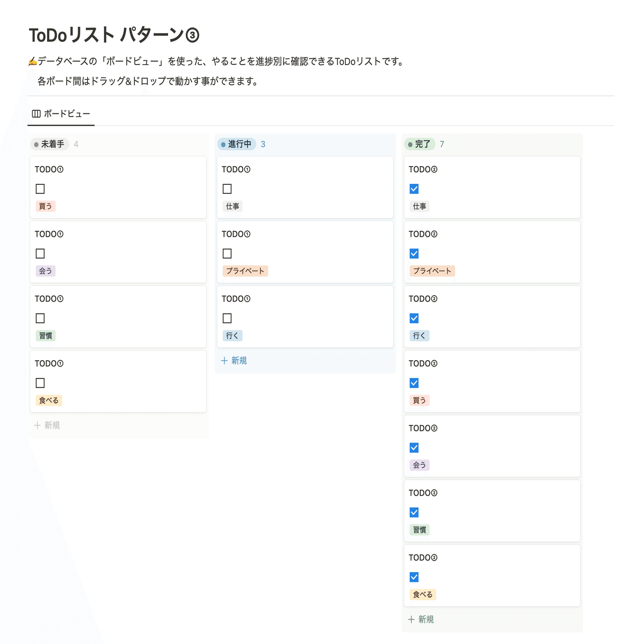Image resolution: width=644 pixels, height=644 pixels.
Task: Tick the checkbox on 未着手 食べる card
Action: 40,383
